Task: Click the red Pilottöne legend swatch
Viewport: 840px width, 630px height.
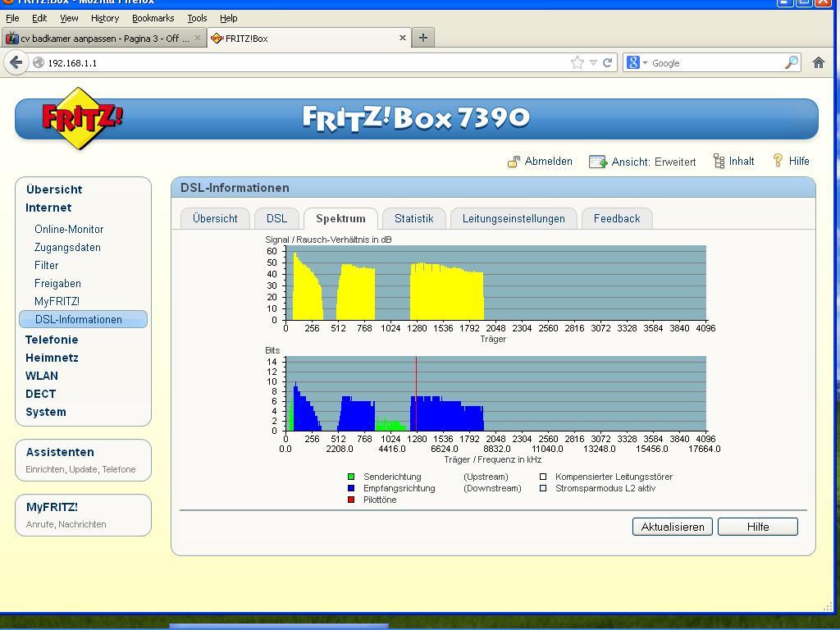Action: tap(351, 500)
